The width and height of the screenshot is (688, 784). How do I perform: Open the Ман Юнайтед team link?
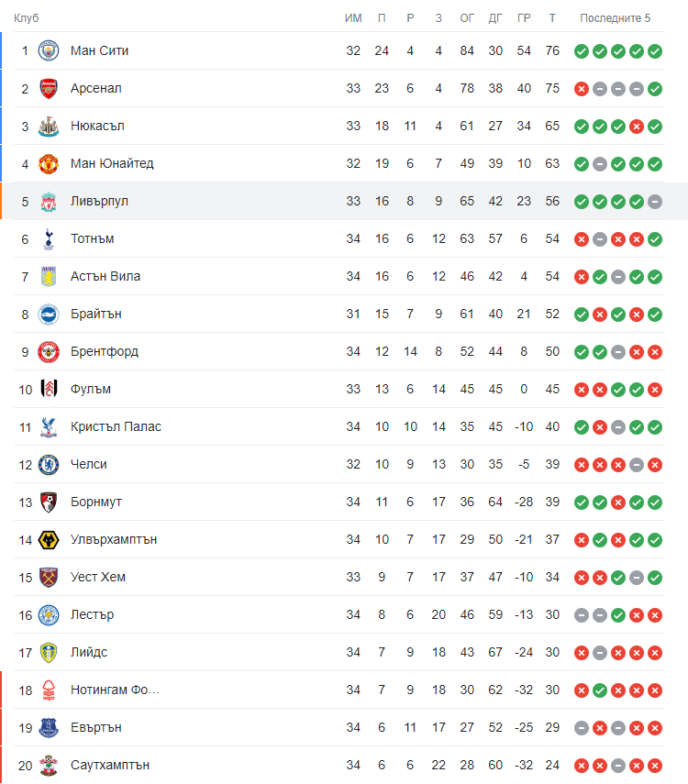[x=112, y=163]
